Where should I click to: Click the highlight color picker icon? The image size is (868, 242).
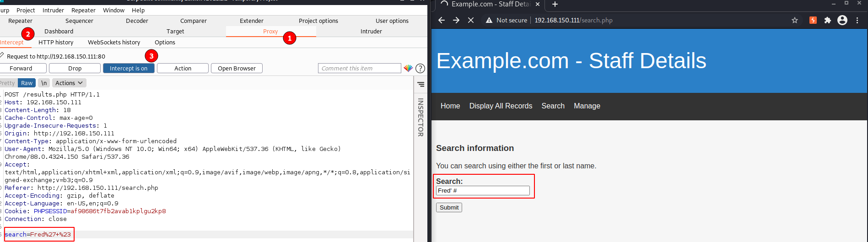[408, 68]
